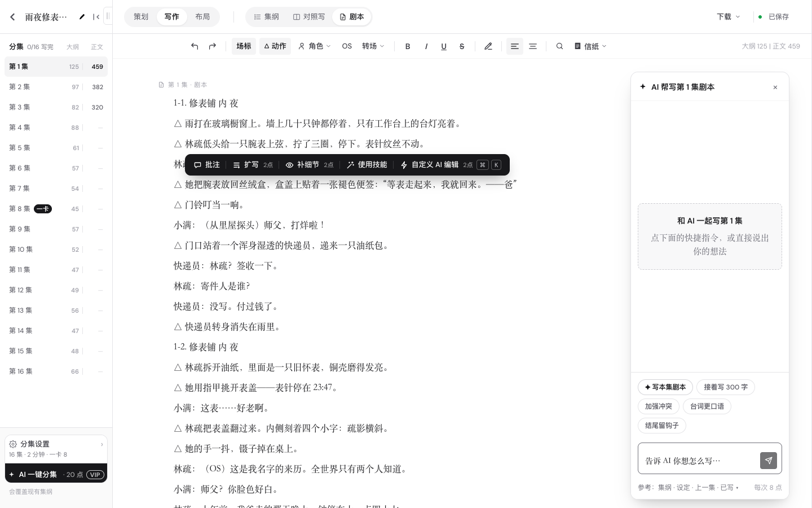Click the 结尾留钩子 quick command
Viewport: 812px width, 508px height.
[662, 426]
